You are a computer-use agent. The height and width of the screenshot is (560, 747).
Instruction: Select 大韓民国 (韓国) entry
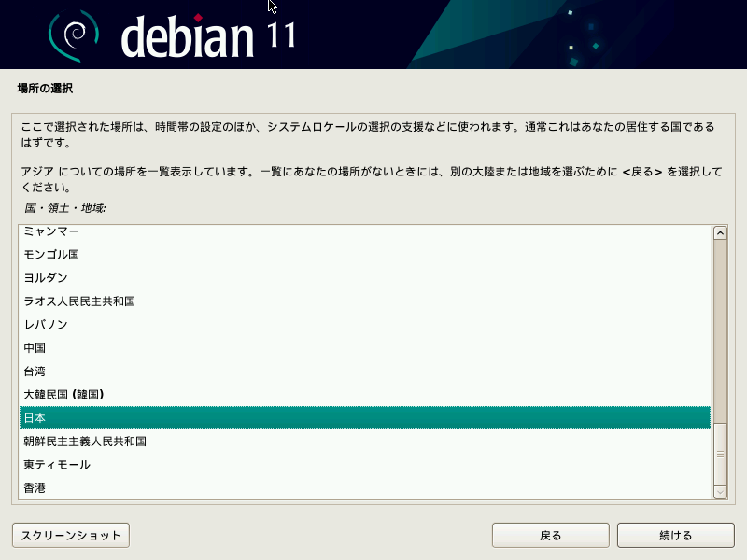(x=365, y=394)
